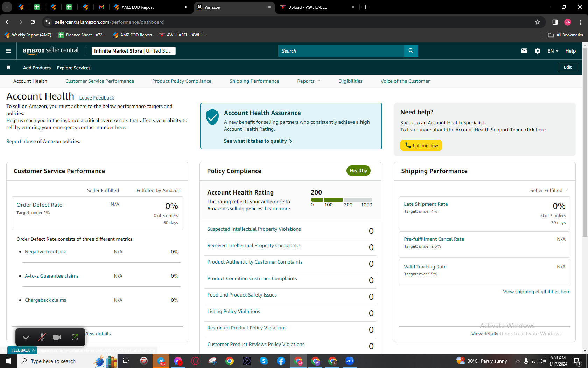Open the All Bookmarks folder

566,35
